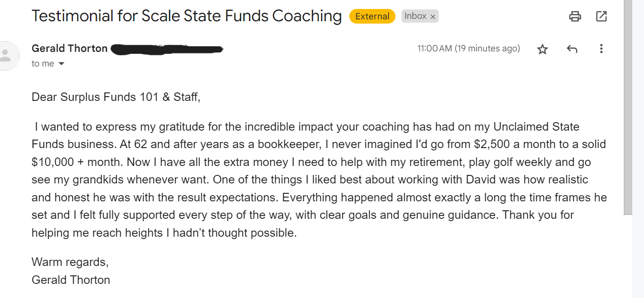Click sender name Gerald Thorton in header
Image resolution: width=644 pixels, height=298 pixels.
click(x=70, y=49)
